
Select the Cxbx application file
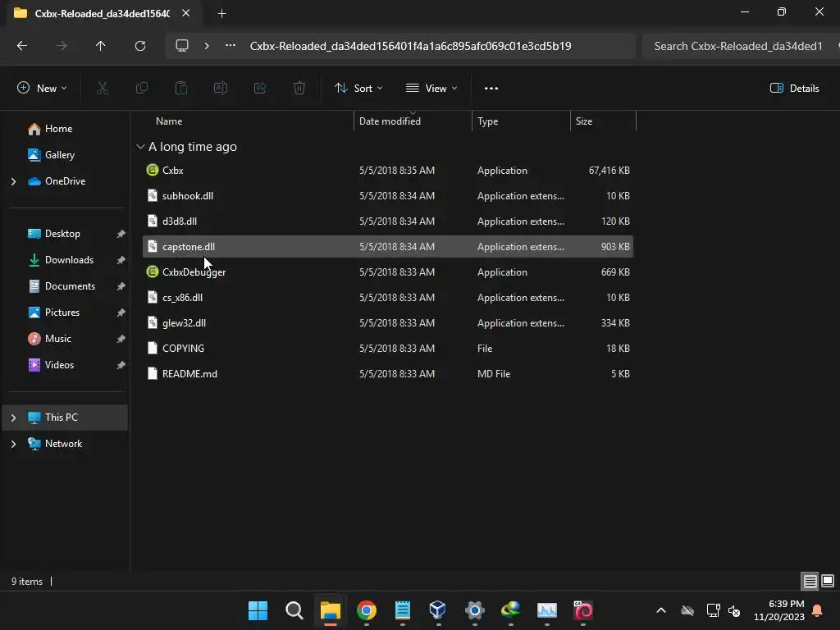[x=388, y=171]
